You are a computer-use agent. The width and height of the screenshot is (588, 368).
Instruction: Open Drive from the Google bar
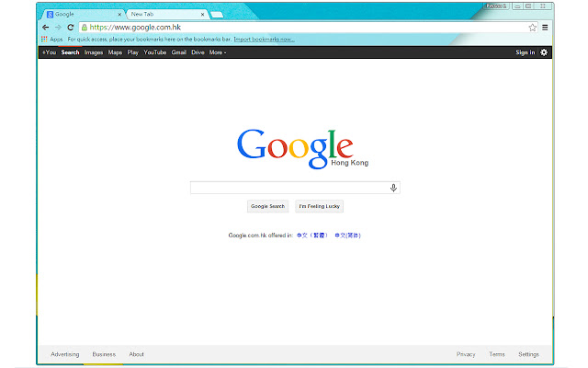[198, 52]
